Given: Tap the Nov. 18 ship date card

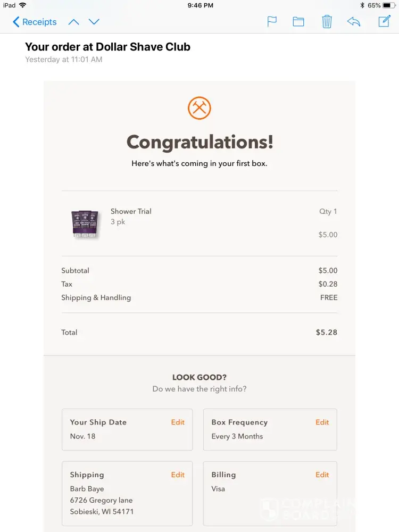Looking at the screenshot, I should pos(127,430).
